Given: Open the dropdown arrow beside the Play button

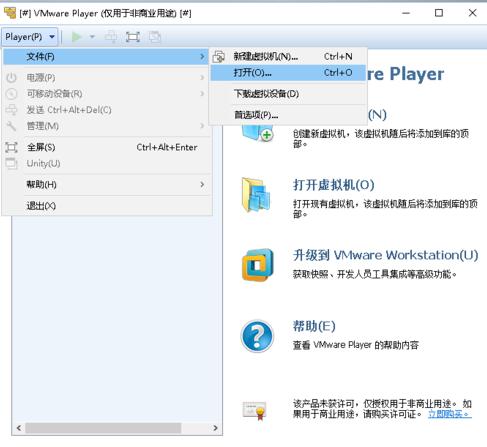Looking at the screenshot, I should click(92, 37).
